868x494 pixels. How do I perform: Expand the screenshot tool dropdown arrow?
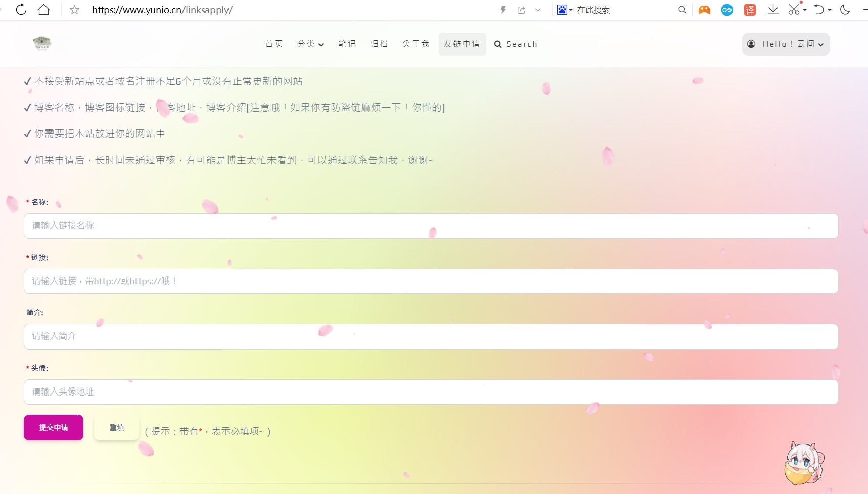(x=805, y=10)
